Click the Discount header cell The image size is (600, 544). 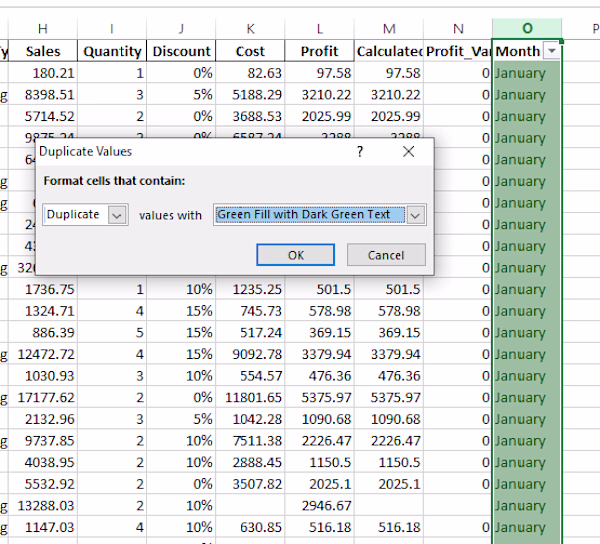(x=181, y=51)
